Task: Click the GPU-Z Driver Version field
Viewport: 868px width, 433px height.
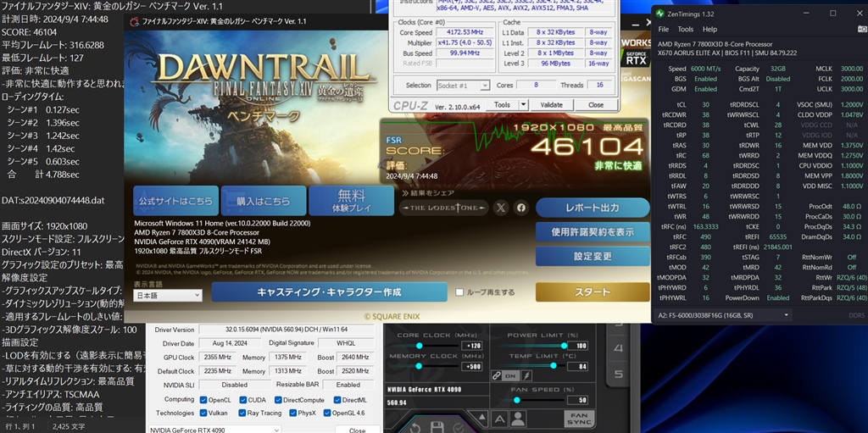Action: pos(287,330)
